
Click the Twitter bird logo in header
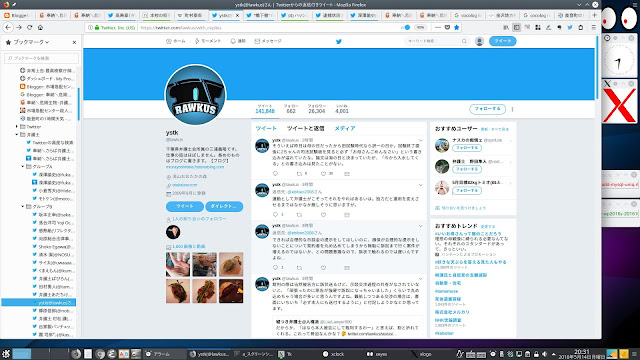pyautogui.click(x=339, y=41)
